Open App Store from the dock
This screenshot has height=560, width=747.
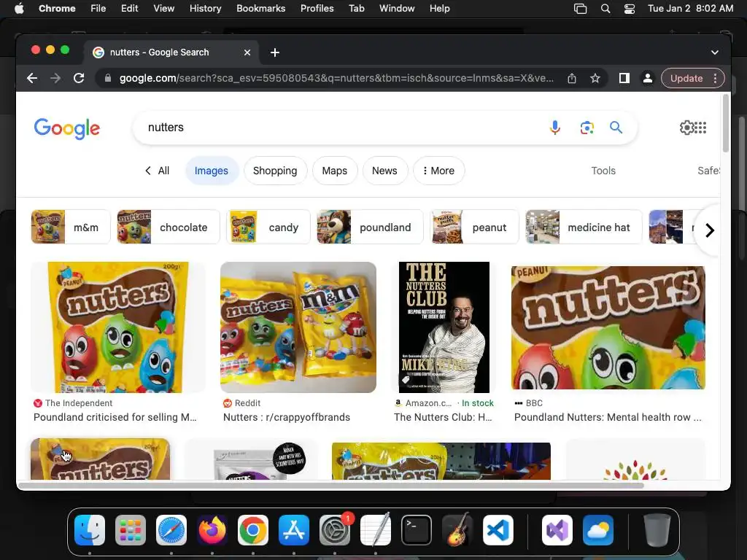pos(294,530)
